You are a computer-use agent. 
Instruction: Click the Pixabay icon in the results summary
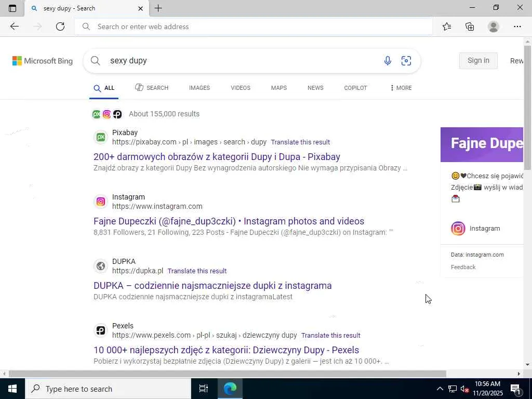click(x=96, y=114)
